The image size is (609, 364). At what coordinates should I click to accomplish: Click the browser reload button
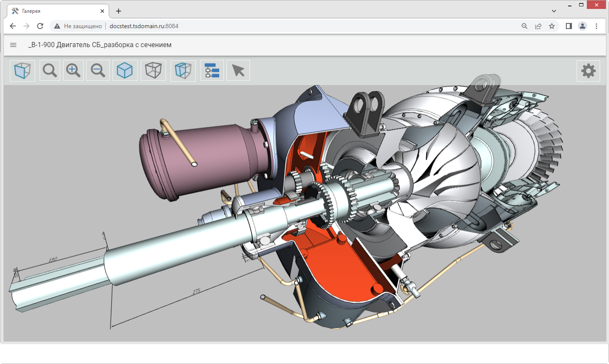[40, 26]
